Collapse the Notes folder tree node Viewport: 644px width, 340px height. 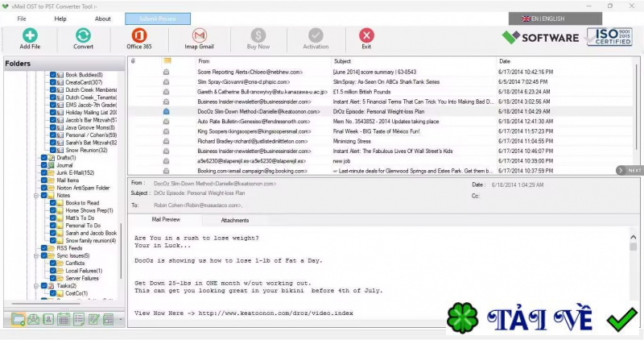click(x=36, y=196)
